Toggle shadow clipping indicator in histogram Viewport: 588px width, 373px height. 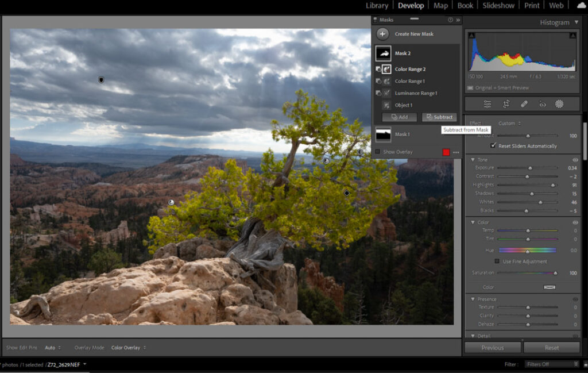click(x=472, y=35)
